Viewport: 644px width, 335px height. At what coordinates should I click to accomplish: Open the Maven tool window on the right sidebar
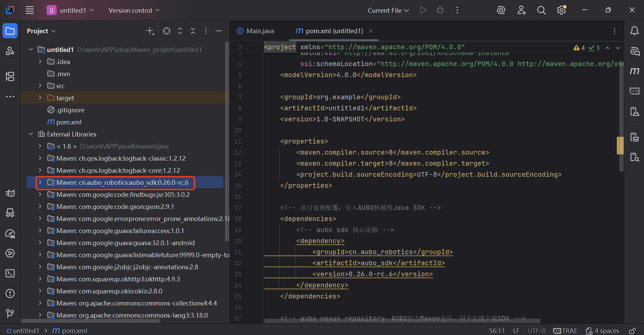tap(635, 71)
